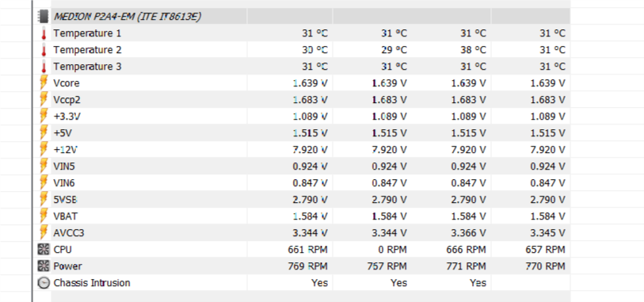Click the clock icon beside Chassis Intrusion
644x302 pixels.
(43, 283)
